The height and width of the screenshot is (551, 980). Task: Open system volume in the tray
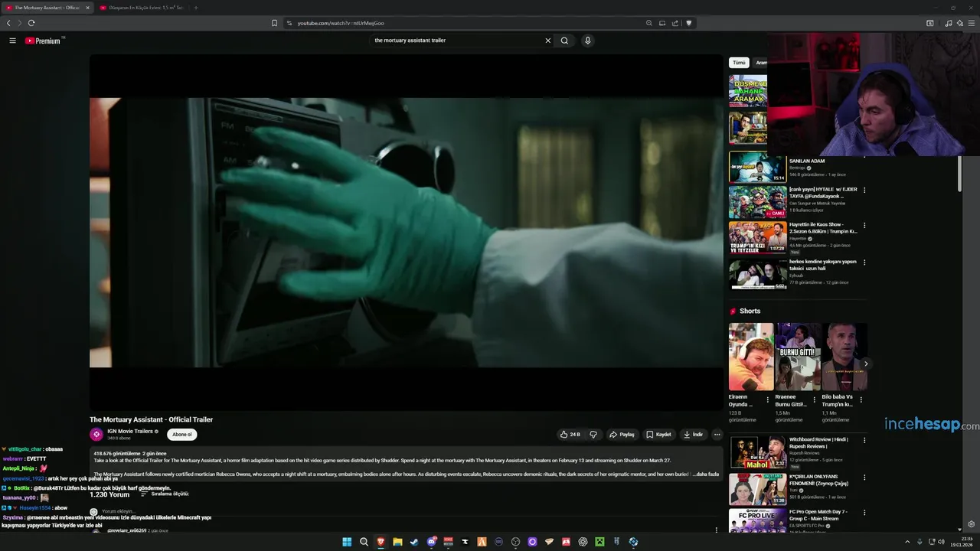pyautogui.click(x=941, y=542)
